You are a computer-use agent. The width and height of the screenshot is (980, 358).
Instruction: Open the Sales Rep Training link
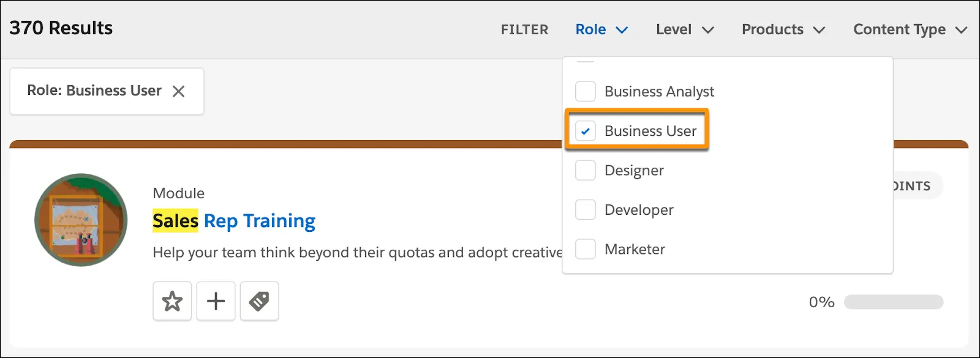click(234, 220)
